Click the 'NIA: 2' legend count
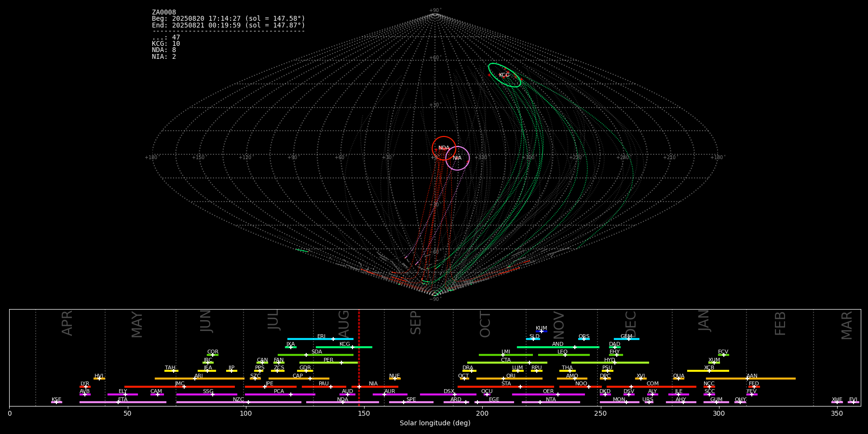Viewport: 868px width, 434px height. coord(164,57)
